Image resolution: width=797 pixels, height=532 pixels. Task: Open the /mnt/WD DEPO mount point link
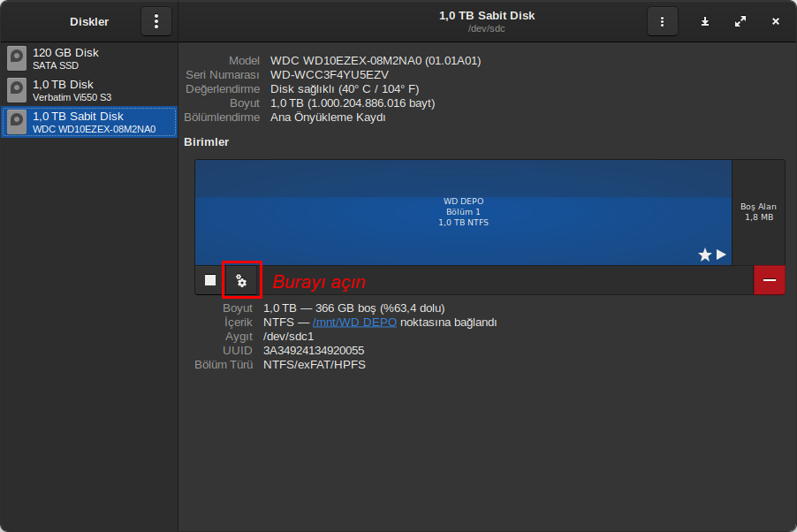pyautogui.click(x=354, y=323)
